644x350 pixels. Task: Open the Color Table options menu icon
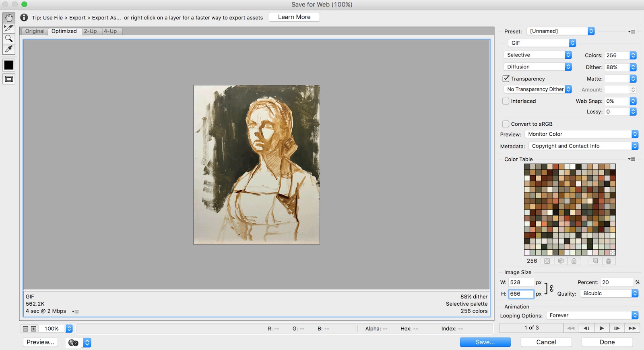(632, 159)
